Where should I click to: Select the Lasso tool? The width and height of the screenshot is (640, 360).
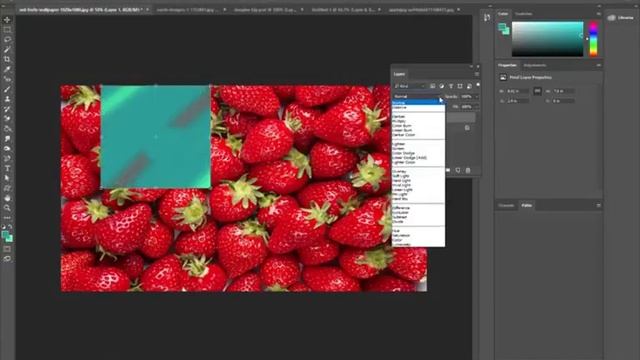[7, 40]
